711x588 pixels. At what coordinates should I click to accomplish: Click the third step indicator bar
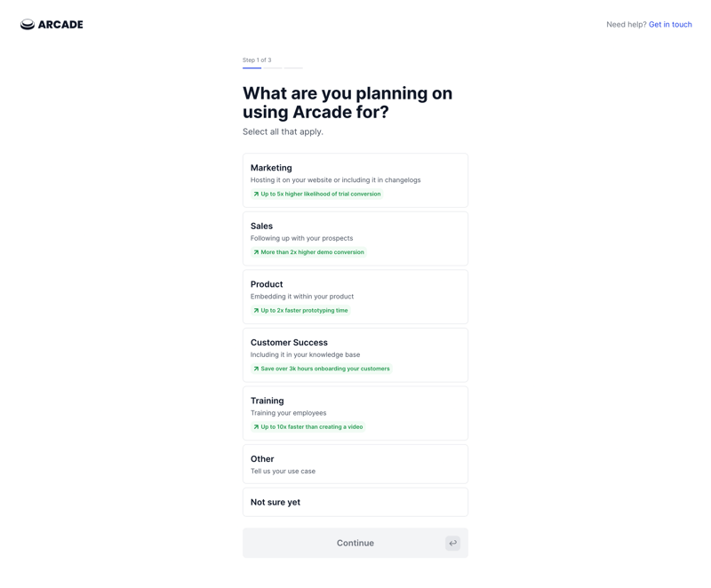[293, 68]
